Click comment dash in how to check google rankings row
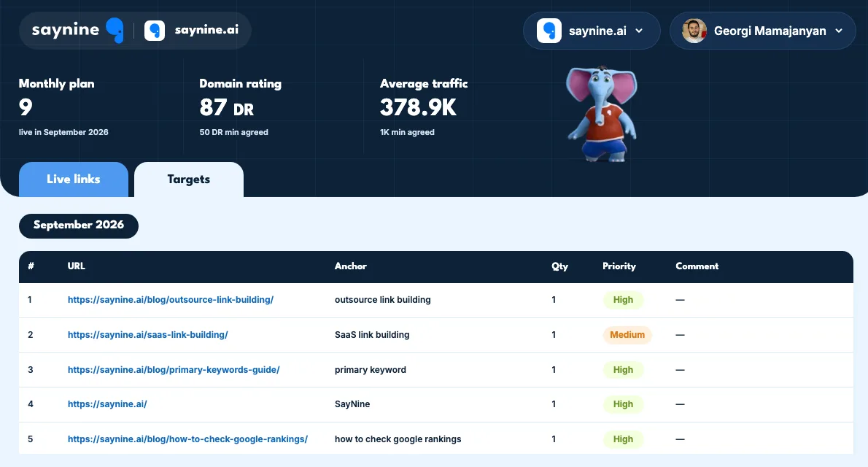 coord(681,439)
